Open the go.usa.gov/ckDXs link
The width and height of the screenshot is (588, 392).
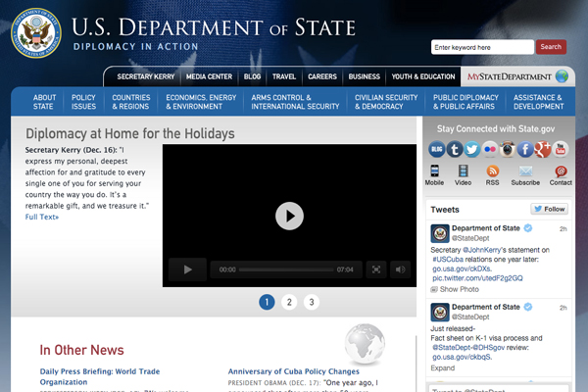click(x=462, y=269)
